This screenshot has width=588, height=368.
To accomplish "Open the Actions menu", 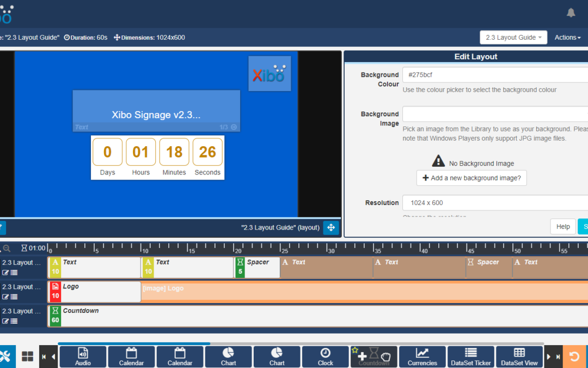I will tap(567, 38).
